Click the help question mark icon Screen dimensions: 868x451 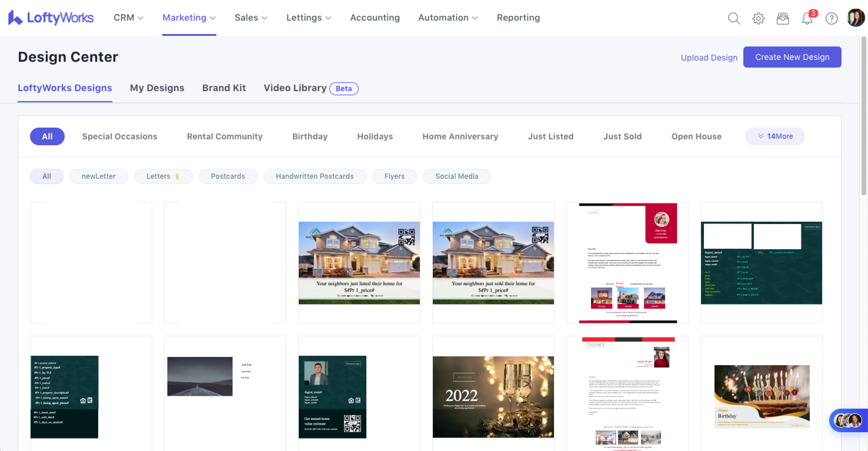(x=831, y=18)
